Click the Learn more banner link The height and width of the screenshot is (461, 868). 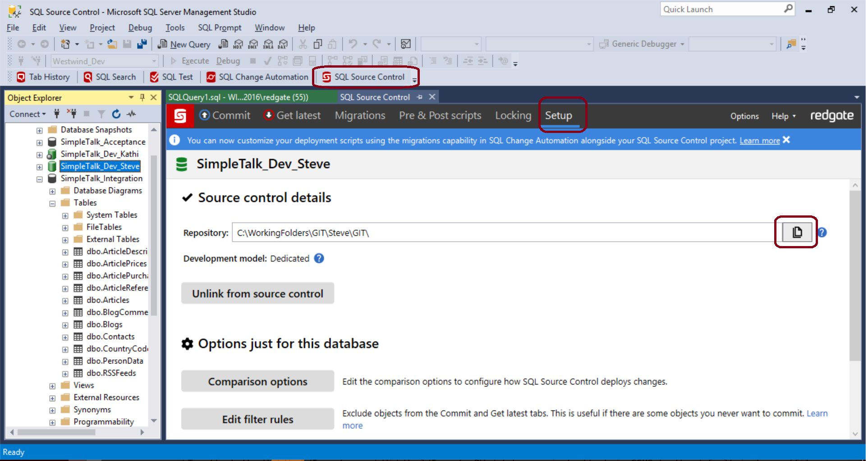[760, 141]
